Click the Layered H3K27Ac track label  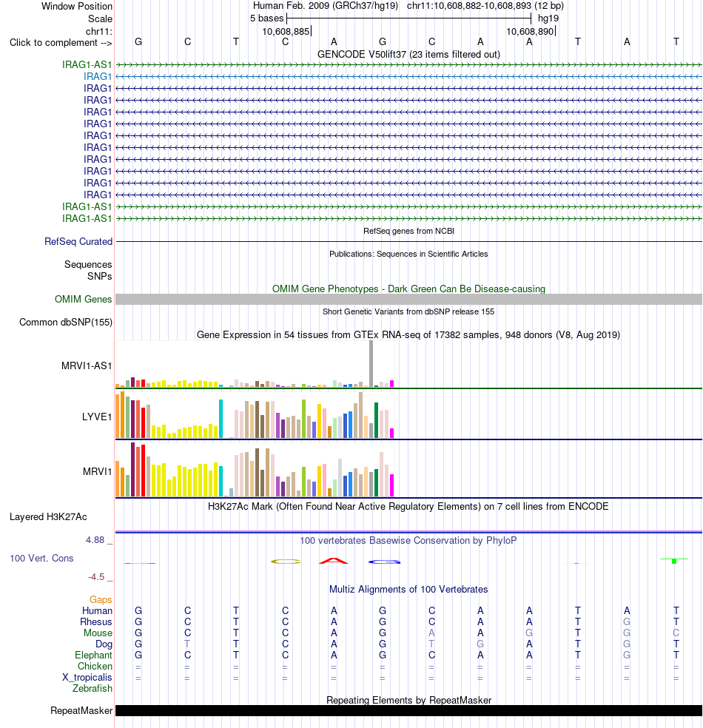coord(48,516)
